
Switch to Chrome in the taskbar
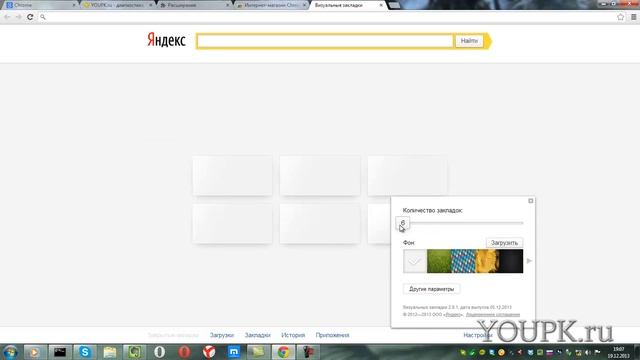(283, 352)
